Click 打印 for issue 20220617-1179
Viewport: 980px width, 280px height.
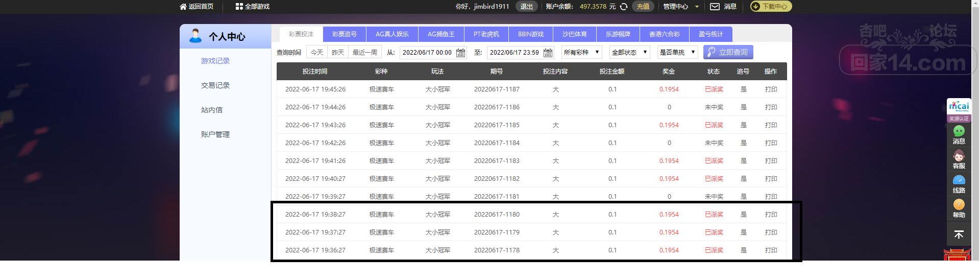(771, 232)
